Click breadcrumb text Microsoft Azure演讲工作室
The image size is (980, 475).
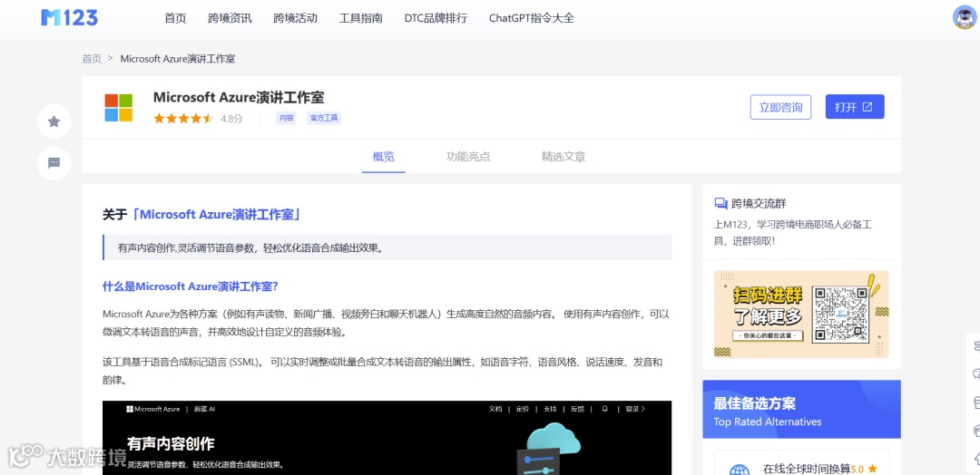(x=178, y=59)
